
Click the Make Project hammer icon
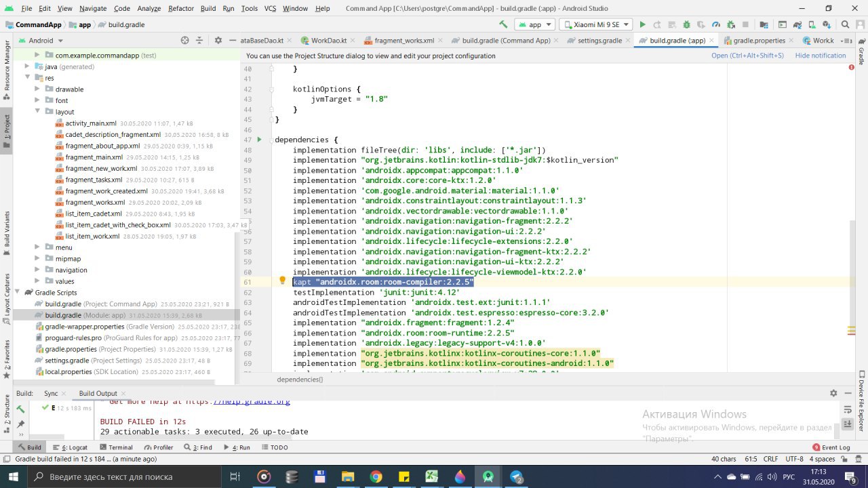[502, 24]
